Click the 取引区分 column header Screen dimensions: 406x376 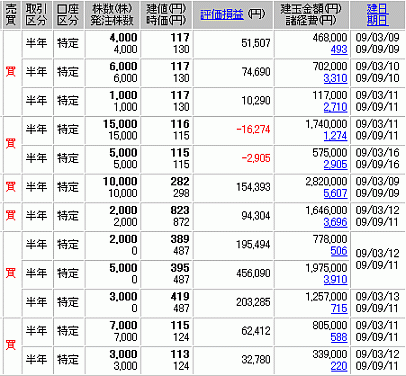[x=36, y=15]
